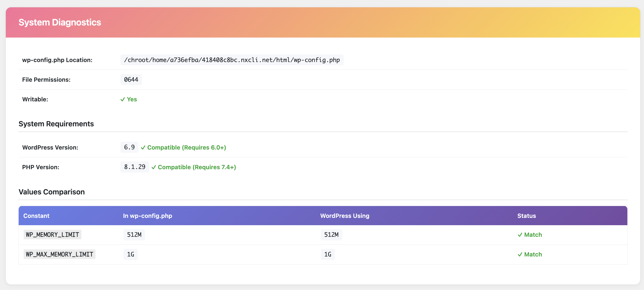Click the Match checkmark for WP_MAX_MEMORY_LIMIT
Screen dimensions: 644x290
pos(520,254)
